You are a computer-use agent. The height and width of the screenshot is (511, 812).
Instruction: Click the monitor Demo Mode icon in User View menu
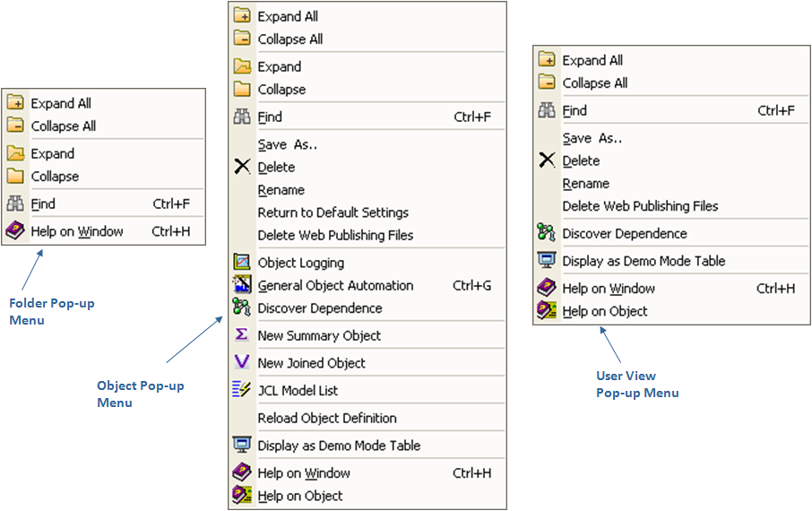(547, 260)
